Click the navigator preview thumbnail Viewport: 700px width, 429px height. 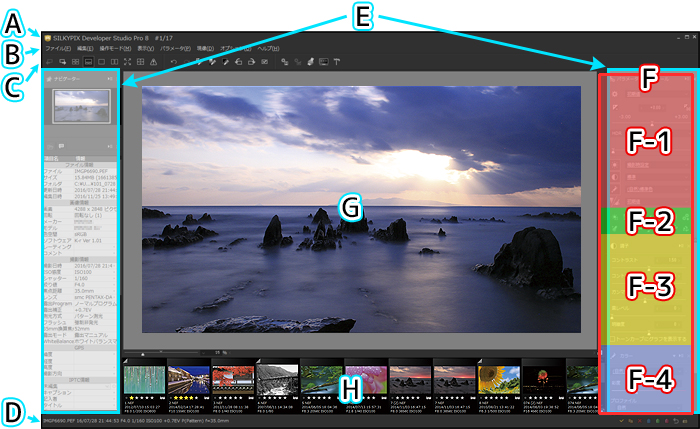81,102
